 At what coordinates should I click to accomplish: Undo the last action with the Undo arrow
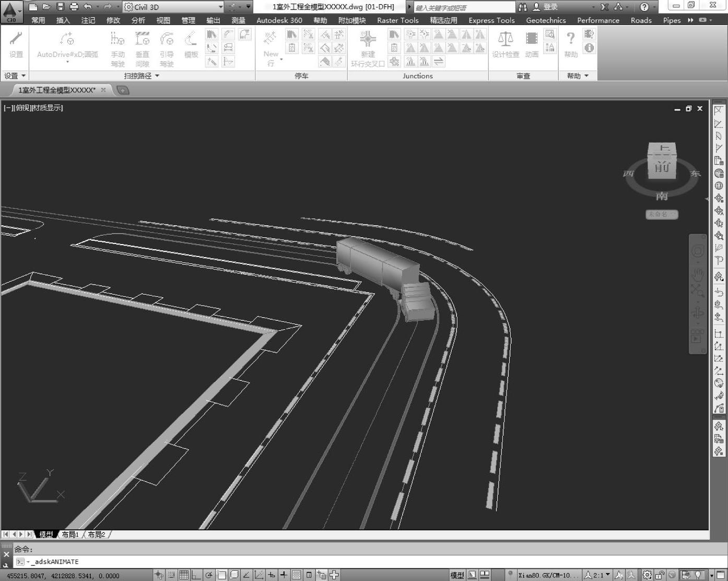coord(88,7)
